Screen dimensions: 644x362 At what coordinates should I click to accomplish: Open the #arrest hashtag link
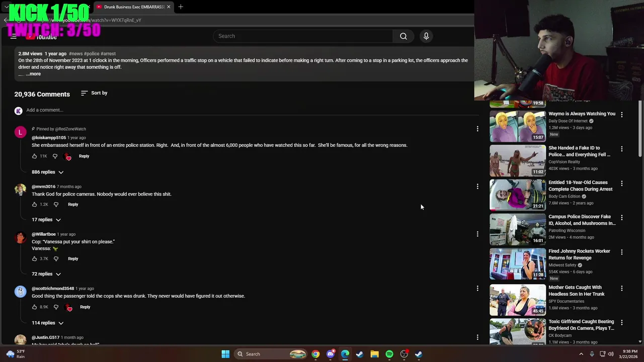[x=108, y=54]
